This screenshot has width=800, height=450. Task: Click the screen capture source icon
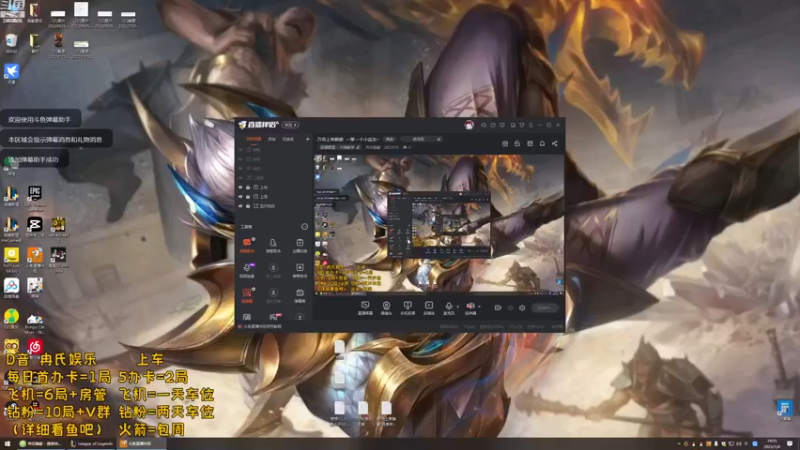point(365,307)
